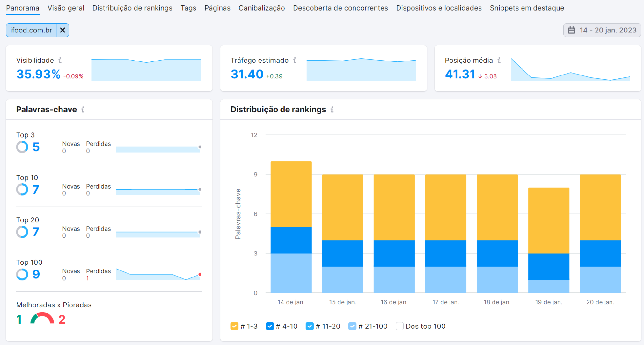The image size is (644, 345).
Task: Click the Top 10 keyword count 7
Action: 36,190
